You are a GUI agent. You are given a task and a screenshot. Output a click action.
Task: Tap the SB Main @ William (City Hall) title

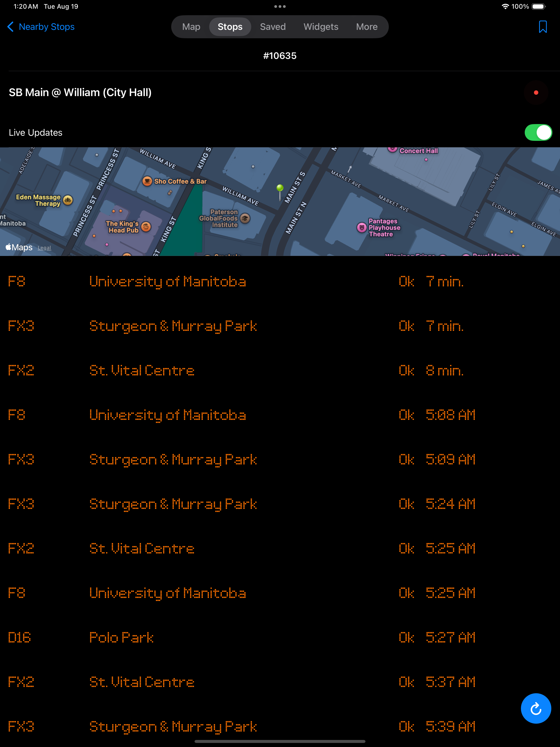pyautogui.click(x=80, y=93)
